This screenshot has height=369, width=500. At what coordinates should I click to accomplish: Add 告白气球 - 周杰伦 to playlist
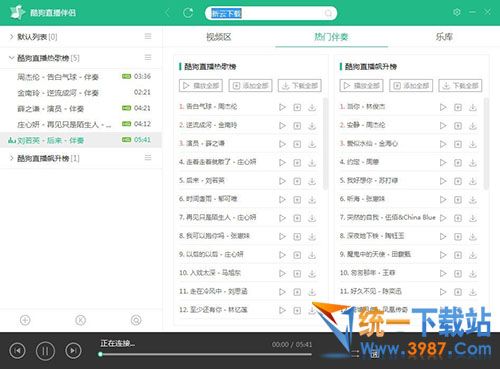pyautogui.click(x=297, y=107)
